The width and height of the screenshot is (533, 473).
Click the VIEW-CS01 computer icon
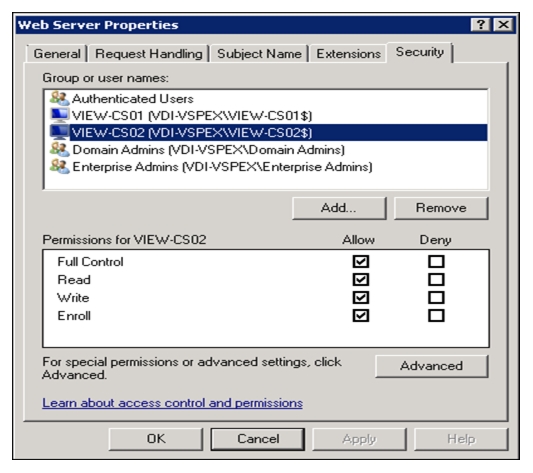(60, 115)
